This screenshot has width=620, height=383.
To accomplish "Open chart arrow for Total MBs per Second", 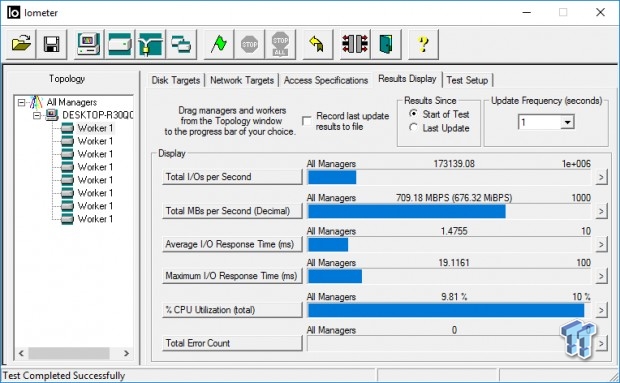I will (601, 211).
